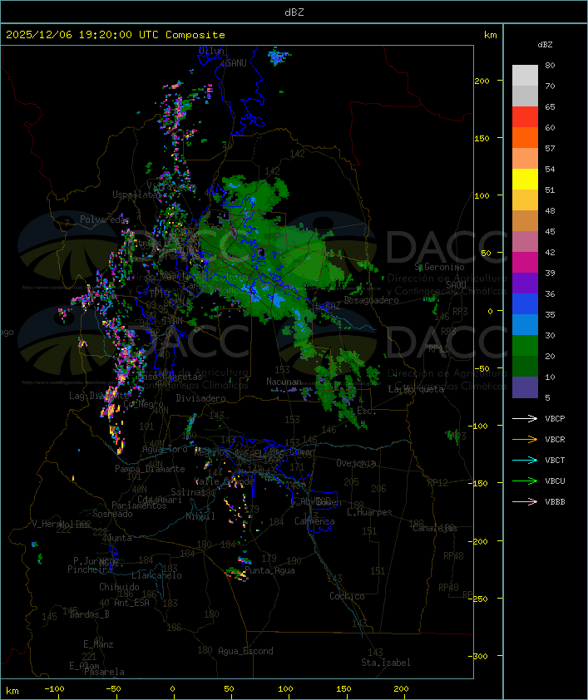Click the VBCP legend label
The width and height of the screenshot is (588, 700).
[555, 418]
